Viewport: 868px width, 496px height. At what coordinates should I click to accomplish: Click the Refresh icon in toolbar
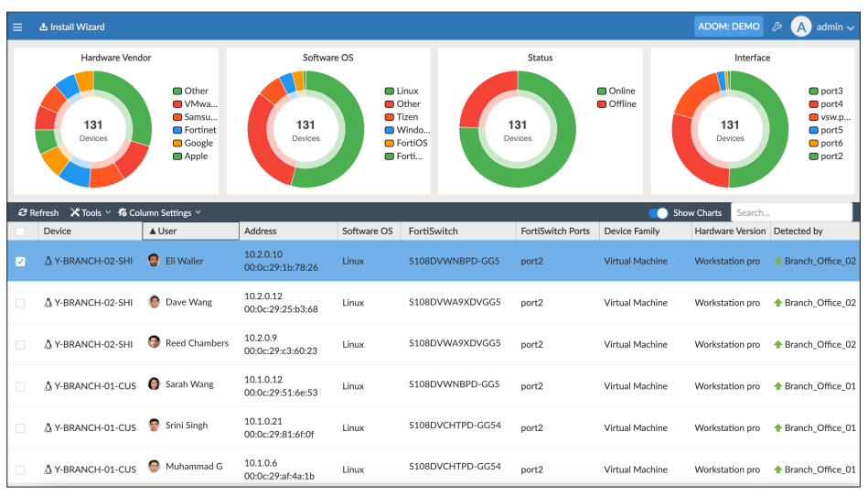tap(23, 212)
